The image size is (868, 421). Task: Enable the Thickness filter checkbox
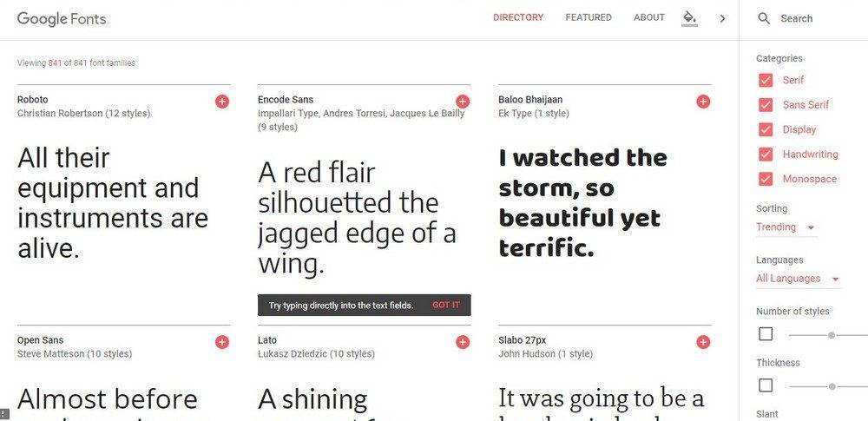(766, 385)
